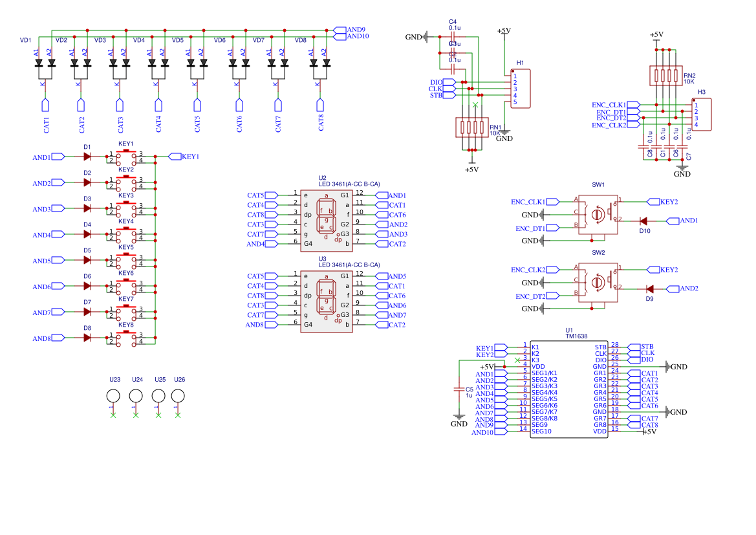Select the U3 seven-segment display symbol
The image size is (756, 535).
pyautogui.click(x=327, y=301)
